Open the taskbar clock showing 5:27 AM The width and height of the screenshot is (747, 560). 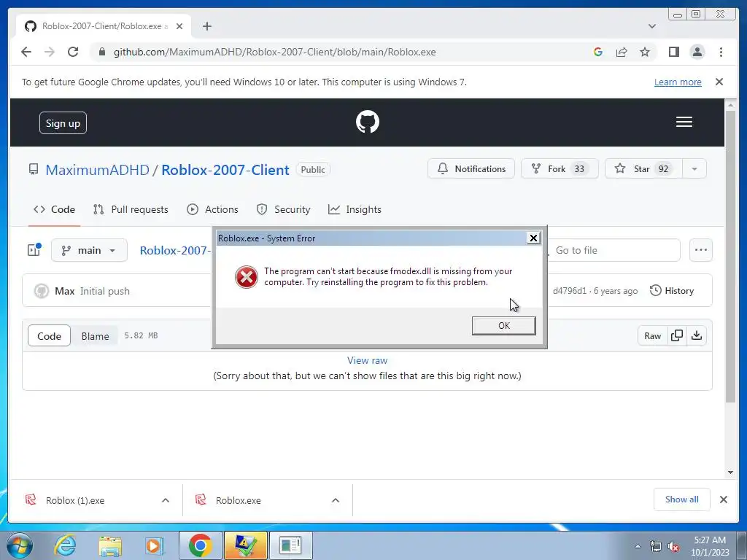pos(710,546)
